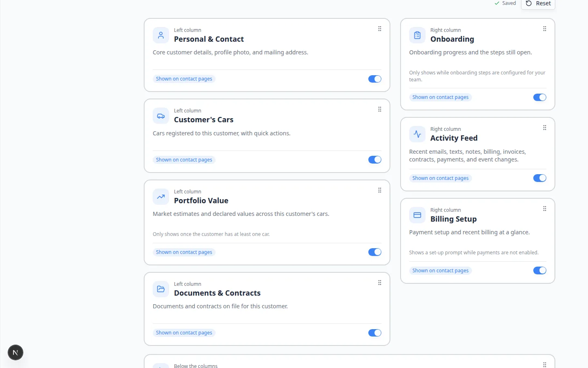Click 'Only shows once the customer has at least one car.'
588x368 pixels.
tap(211, 234)
